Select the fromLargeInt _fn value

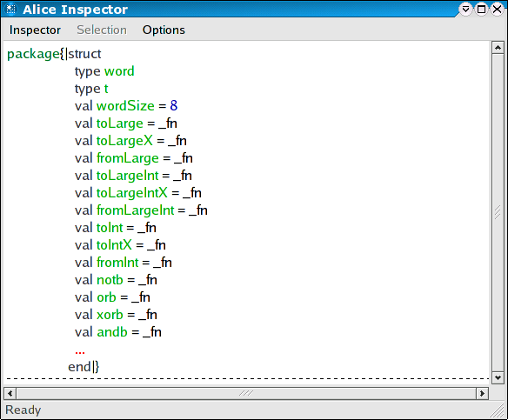[197, 210]
